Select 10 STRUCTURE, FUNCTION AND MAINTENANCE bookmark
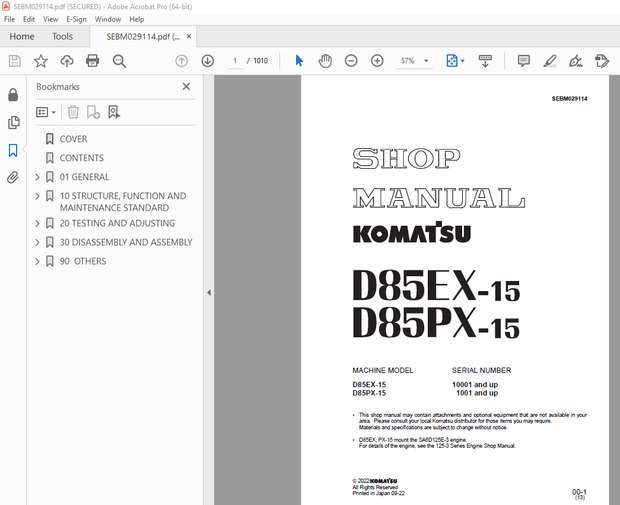Screen dimensions: 620x505 (123, 202)
